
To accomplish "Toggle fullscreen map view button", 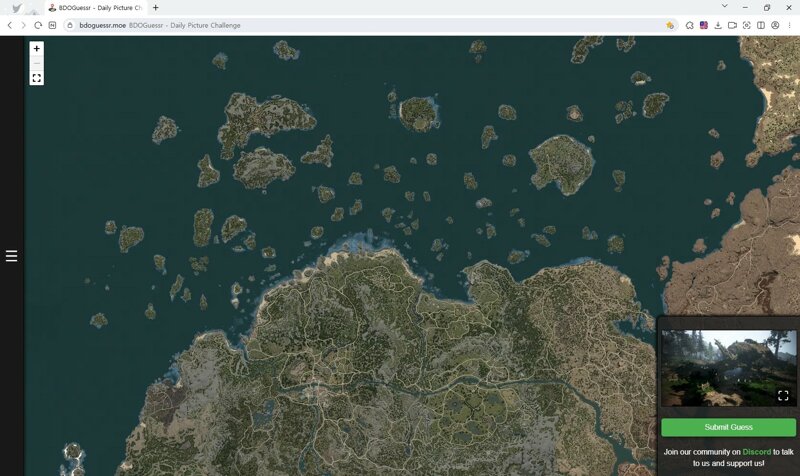I will 36,78.
